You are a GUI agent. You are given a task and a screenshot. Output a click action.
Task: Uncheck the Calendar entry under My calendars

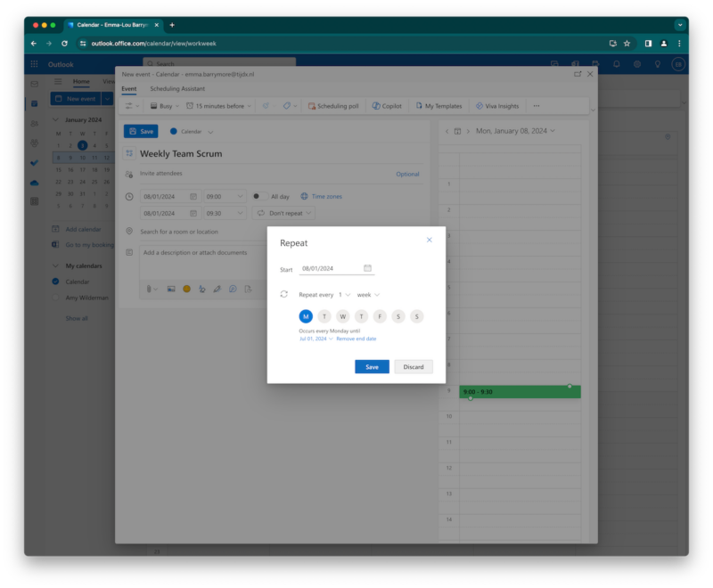[55, 282]
